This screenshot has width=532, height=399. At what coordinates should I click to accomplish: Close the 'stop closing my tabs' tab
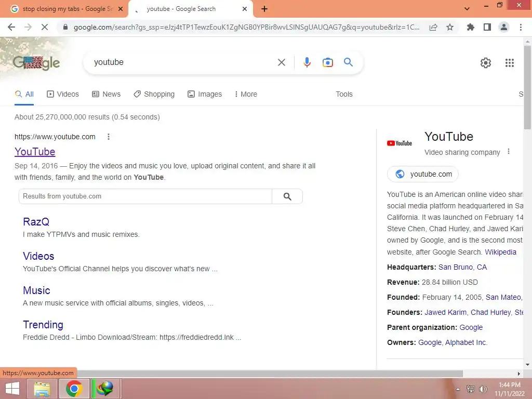121,9
